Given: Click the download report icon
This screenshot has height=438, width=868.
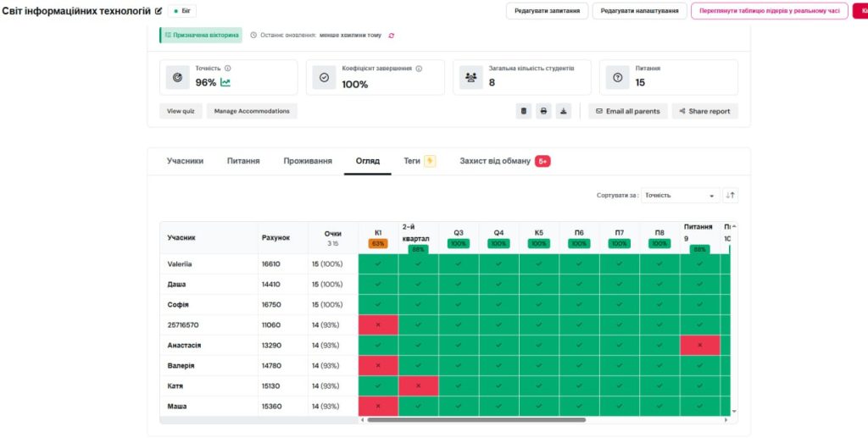Looking at the screenshot, I should coord(564,111).
